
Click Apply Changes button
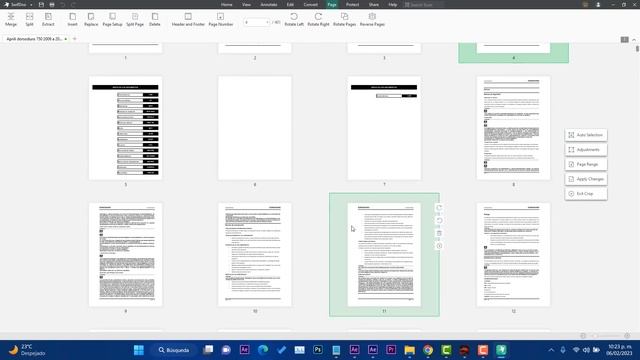pos(586,179)
